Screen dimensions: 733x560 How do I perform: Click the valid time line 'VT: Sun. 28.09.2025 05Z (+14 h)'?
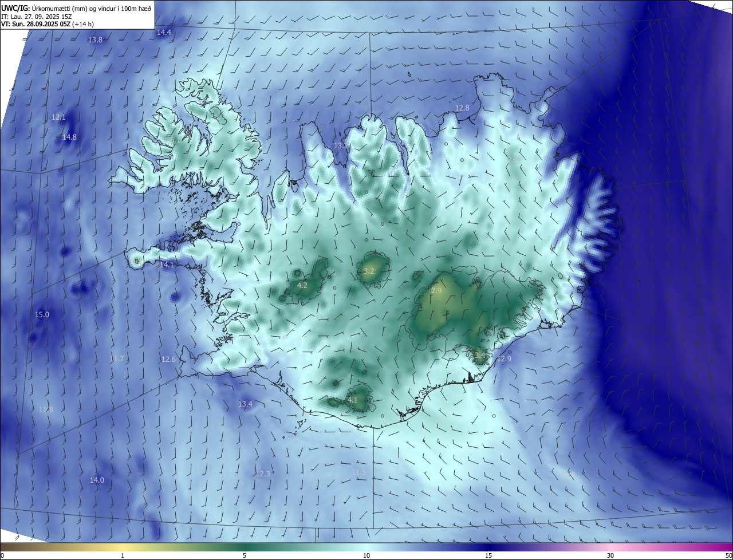[x=48, y=25]
